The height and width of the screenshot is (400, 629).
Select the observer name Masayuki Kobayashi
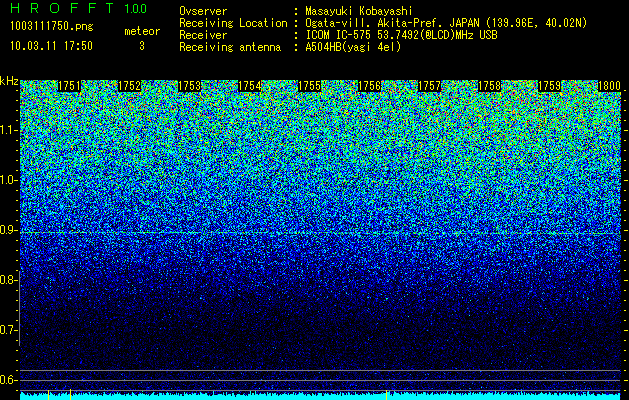359,11
